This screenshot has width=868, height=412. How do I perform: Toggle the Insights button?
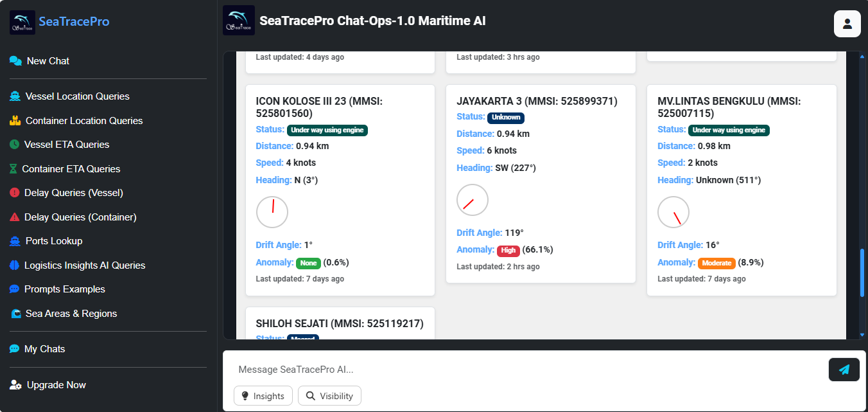263,396
